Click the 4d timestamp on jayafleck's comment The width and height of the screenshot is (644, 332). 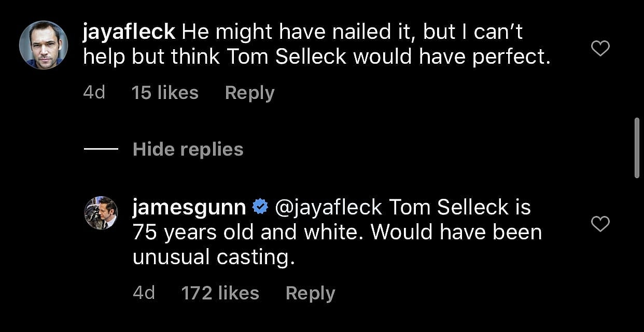[94, 92]
